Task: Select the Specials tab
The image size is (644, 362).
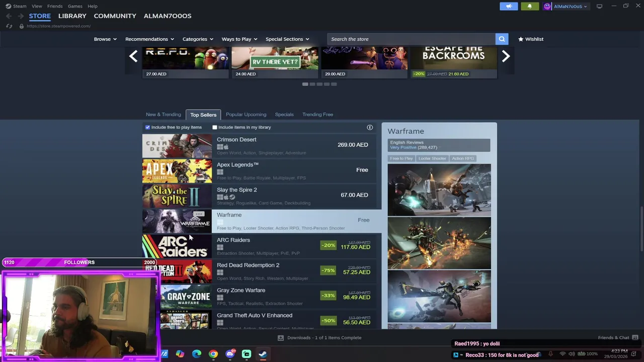Action: pos(284,114)
